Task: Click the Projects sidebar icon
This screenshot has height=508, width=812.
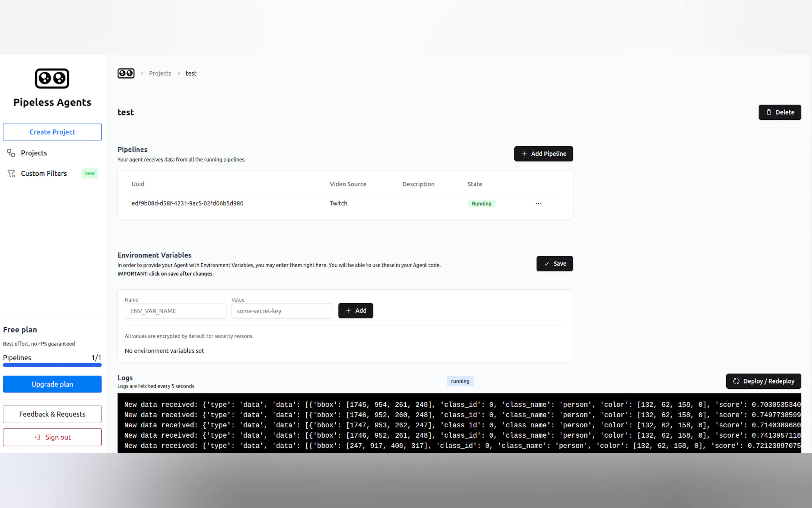Action: [x=11, y=153]
